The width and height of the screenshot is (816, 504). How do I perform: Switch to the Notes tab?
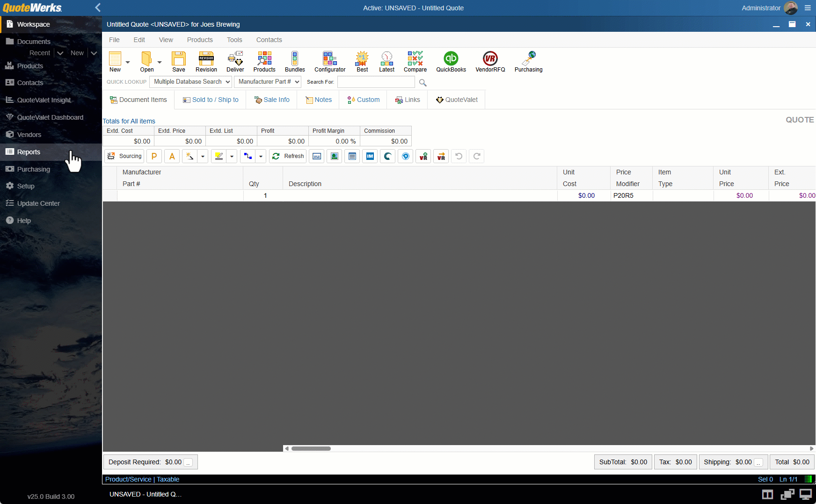click(x=318, y=100)
